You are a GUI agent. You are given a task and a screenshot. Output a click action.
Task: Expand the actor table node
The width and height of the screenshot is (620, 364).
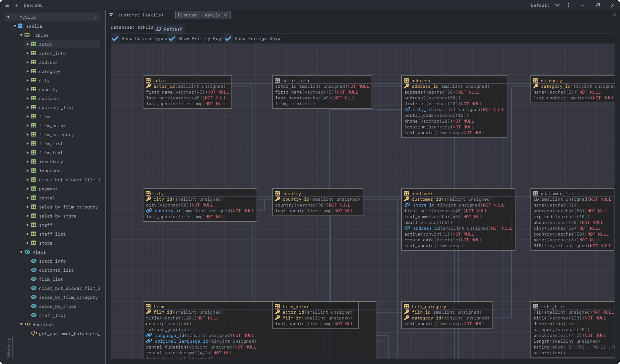(28, 44)
